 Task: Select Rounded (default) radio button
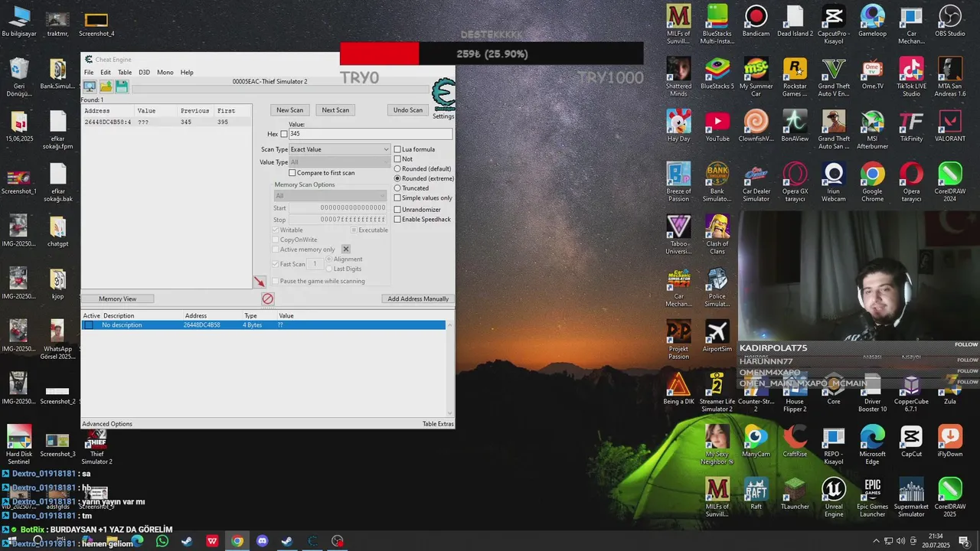(x=397, y=168)
